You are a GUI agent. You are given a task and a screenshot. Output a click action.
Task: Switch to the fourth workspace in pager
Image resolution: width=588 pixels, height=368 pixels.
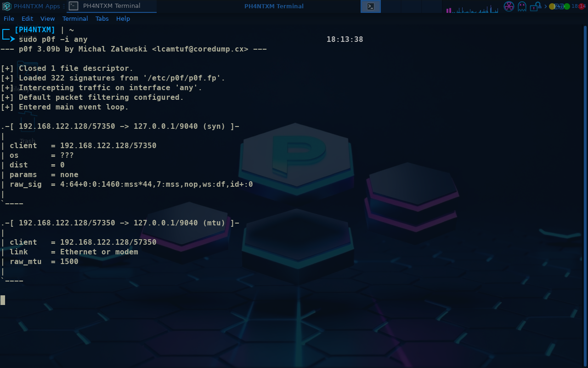pos(431,6)
